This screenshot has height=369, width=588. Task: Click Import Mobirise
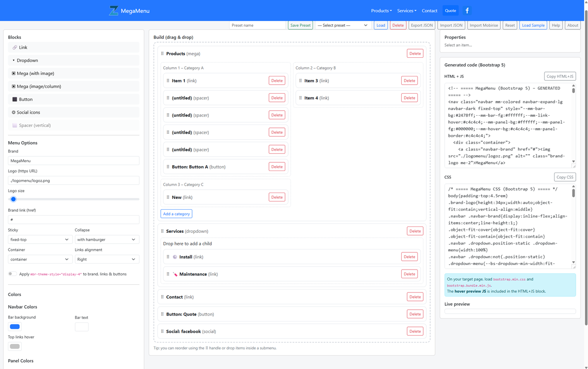click(x=484, y=25)
